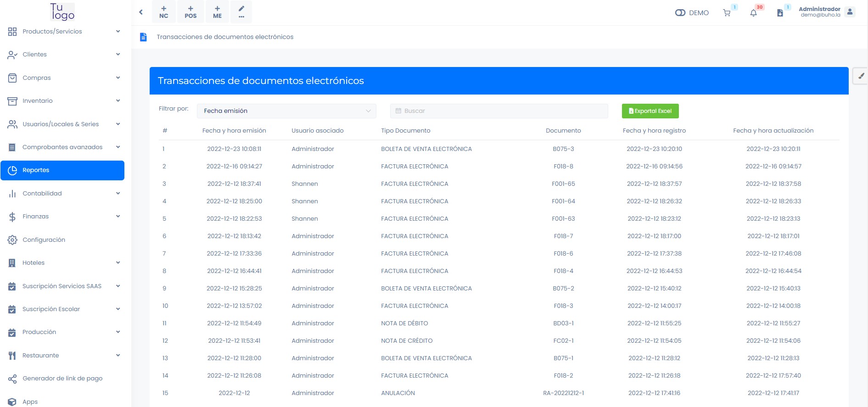Collapse sidebar with the left arrow
Screen dimensions: 868x407
tap(141, 12)
